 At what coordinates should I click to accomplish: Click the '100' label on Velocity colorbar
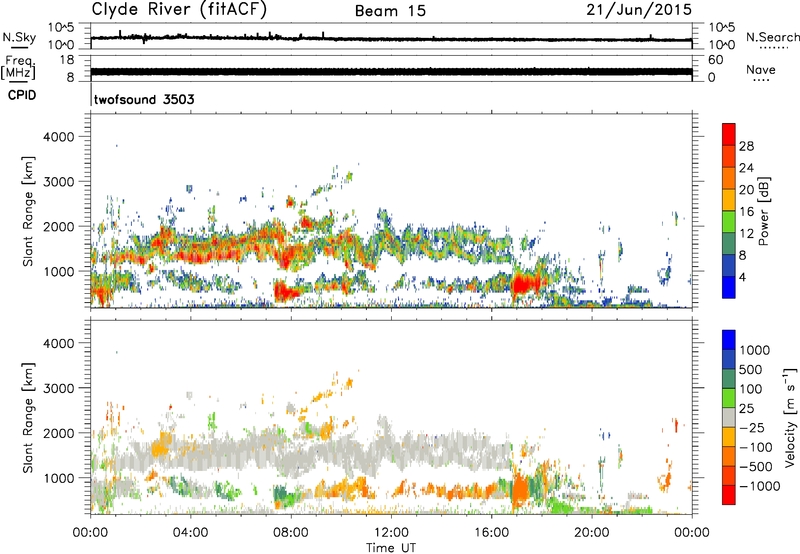pos(751,389)
